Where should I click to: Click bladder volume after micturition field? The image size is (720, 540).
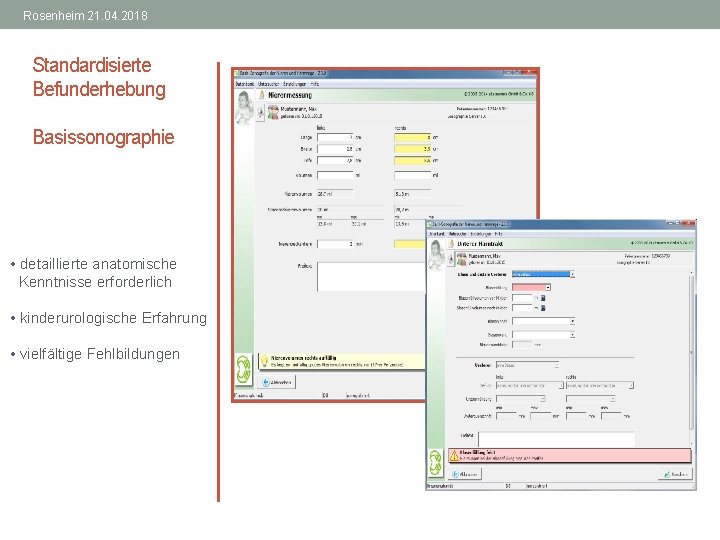[x=522, y=308]
